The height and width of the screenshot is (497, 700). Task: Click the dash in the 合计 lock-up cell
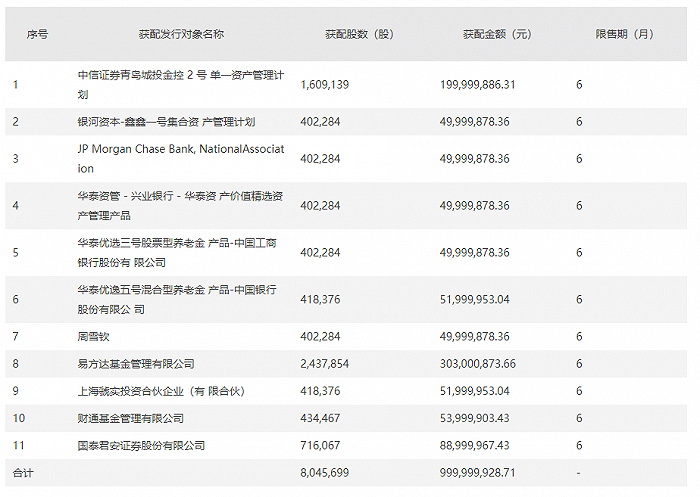point(579,472)
